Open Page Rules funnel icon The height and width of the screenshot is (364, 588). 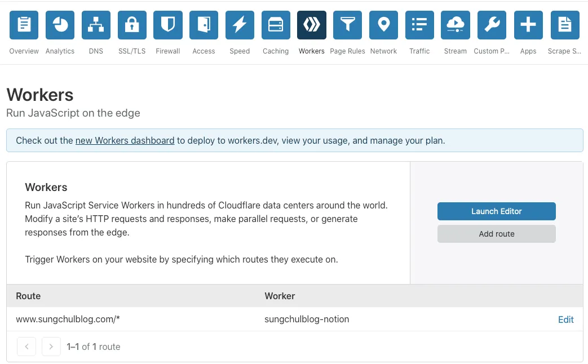(347, 25)
